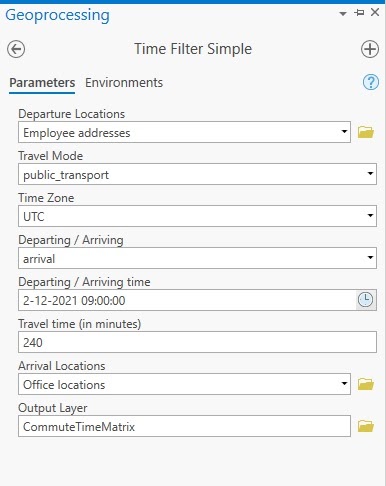Open the date time picker clock

point(366,300)
